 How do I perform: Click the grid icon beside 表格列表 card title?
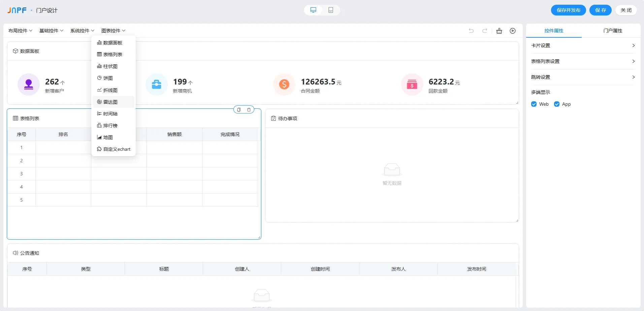click(x=15, y=118)
